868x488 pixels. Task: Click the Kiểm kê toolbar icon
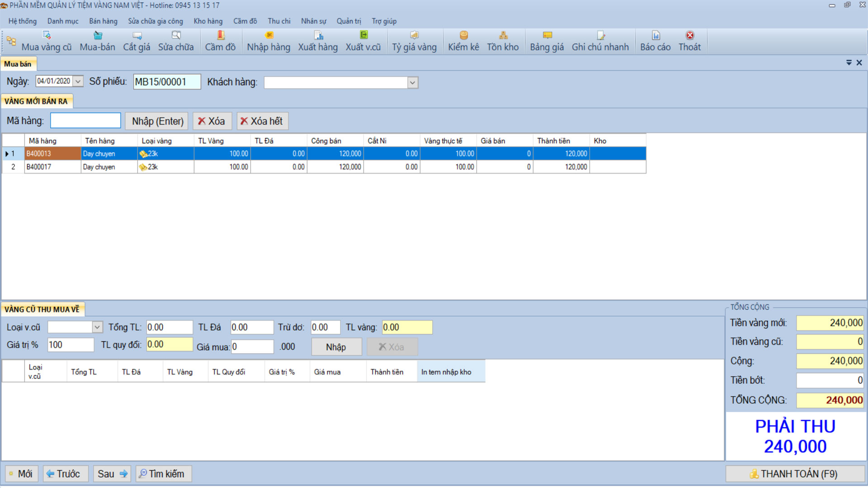click(463, 36)
